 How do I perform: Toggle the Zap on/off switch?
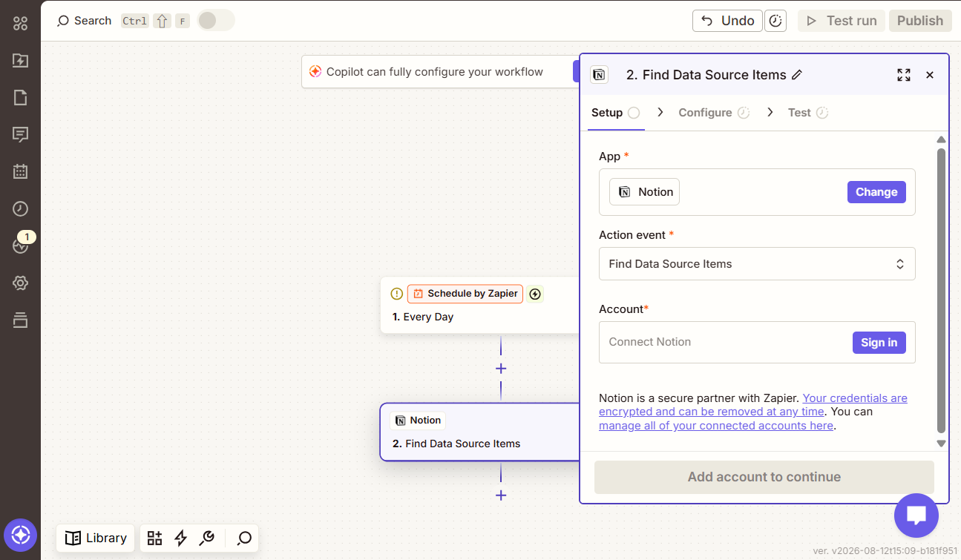click(x=216, y=21)
